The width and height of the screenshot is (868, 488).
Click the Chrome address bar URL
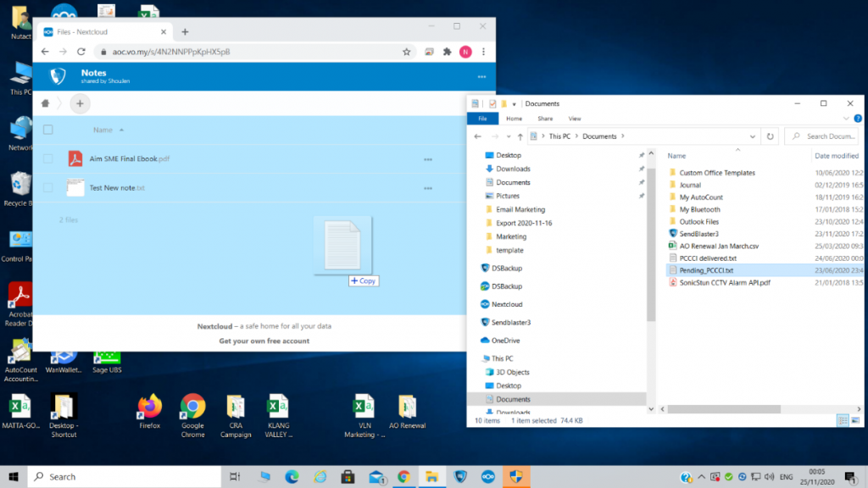[x=171, y=52]
